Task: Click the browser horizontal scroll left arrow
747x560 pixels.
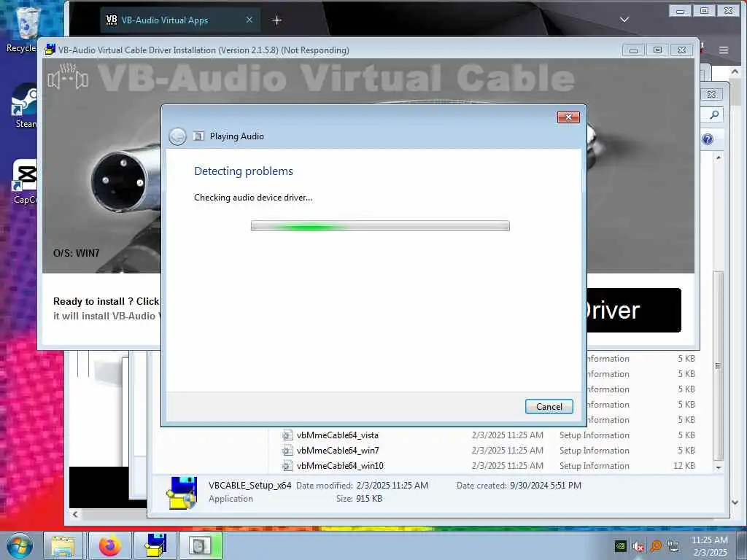Action: tap(75, 514)
